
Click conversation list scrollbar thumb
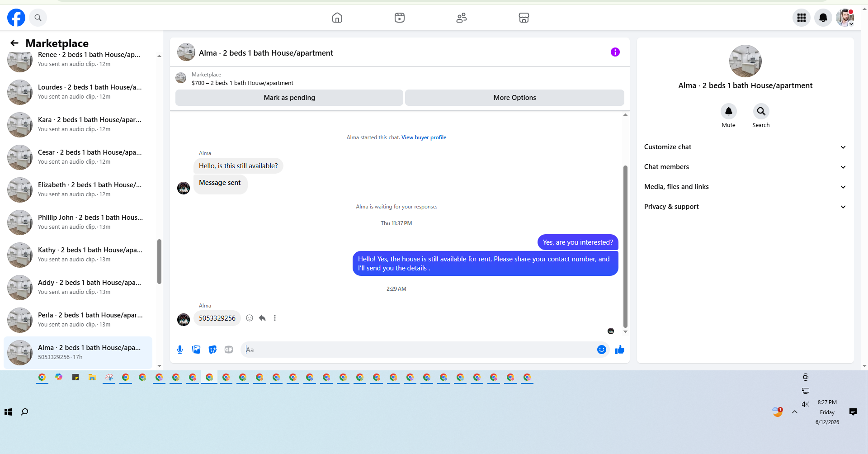point(159,262)
